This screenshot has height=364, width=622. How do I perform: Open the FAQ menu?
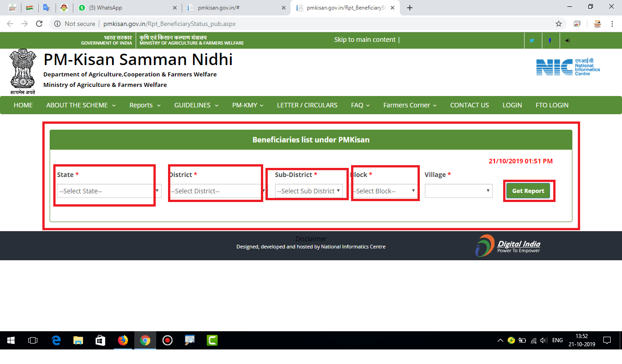coord(360,105)
